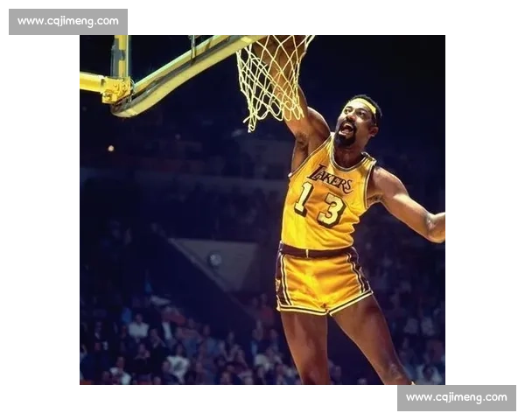Click the top-left www.cqjimeng.com watermark
This screenshot has height=420, width=525.
[x=69, y=21]
